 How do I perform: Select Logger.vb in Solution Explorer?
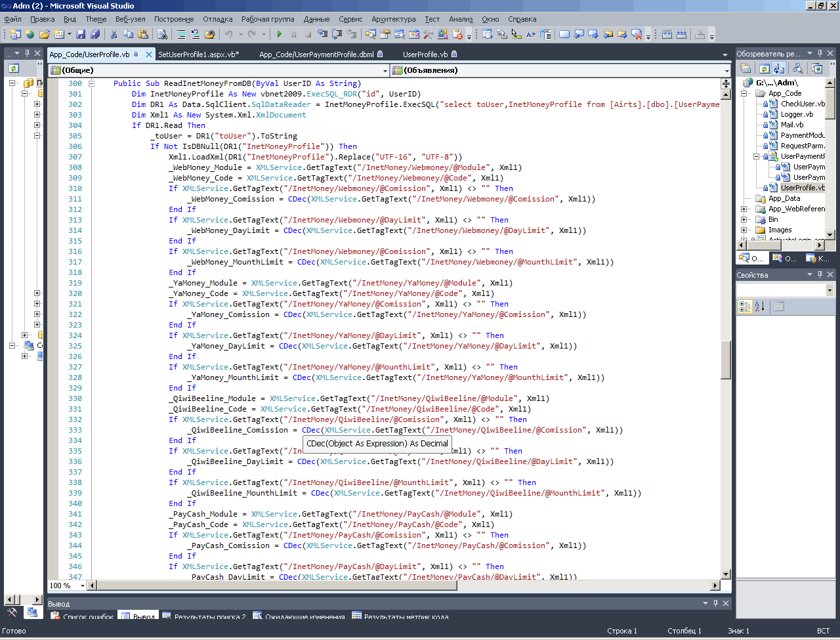click(796, 114)
